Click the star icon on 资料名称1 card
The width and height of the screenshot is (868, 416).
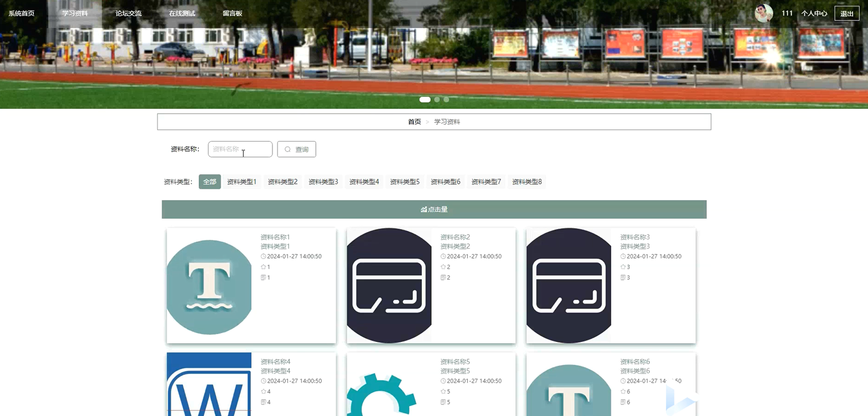pos(263,267)
